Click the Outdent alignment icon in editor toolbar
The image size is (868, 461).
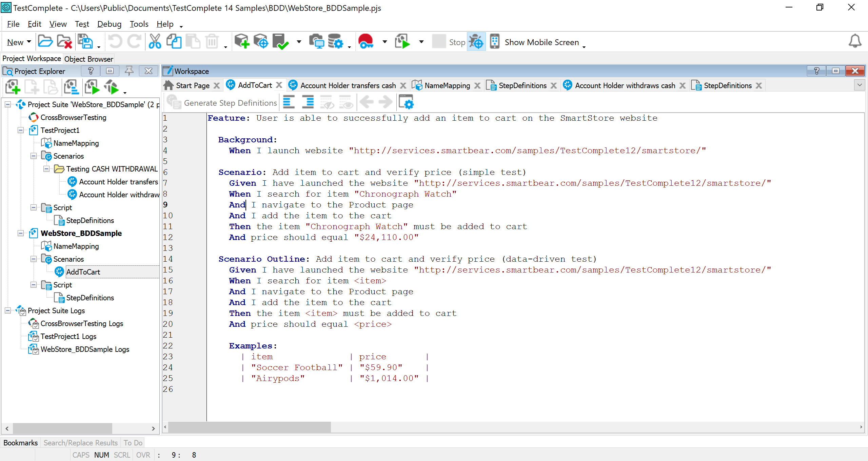pyautogui.click(x=289, y=102)
